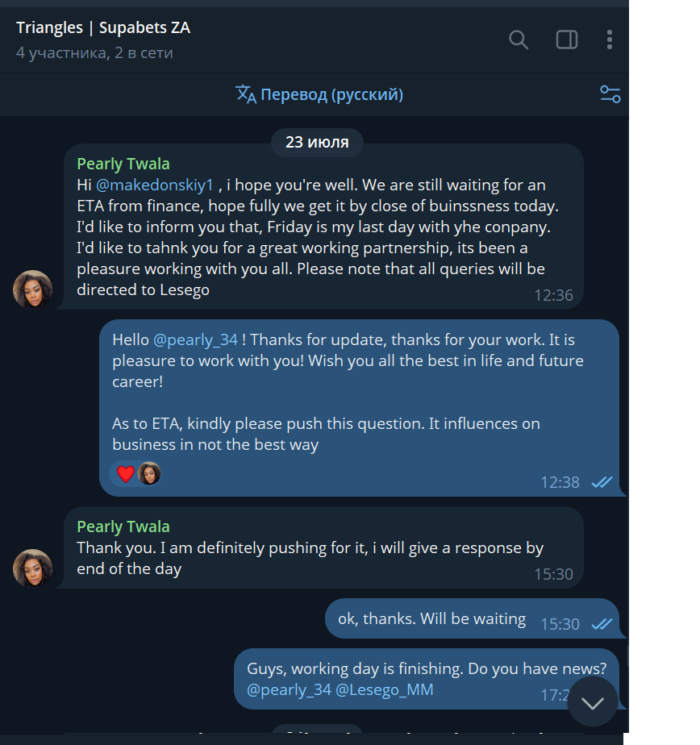Click the 23 июля date badge
Viewport: 700px width, 745px height.
pos(317,143)
